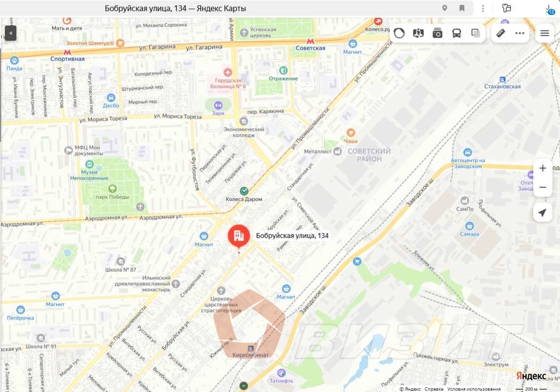Screen dimensions: 560x392
Task: Open the Условия использования link
Action: 474,389
